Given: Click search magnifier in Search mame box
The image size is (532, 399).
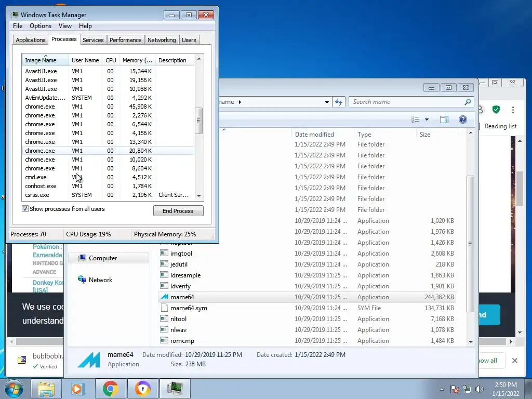Looking at the screenshot, I should tap(468, 102).
